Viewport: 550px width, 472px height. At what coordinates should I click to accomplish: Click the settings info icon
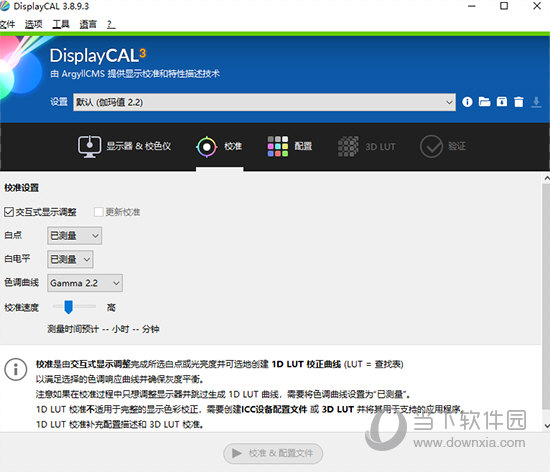(x=467, y=102)
